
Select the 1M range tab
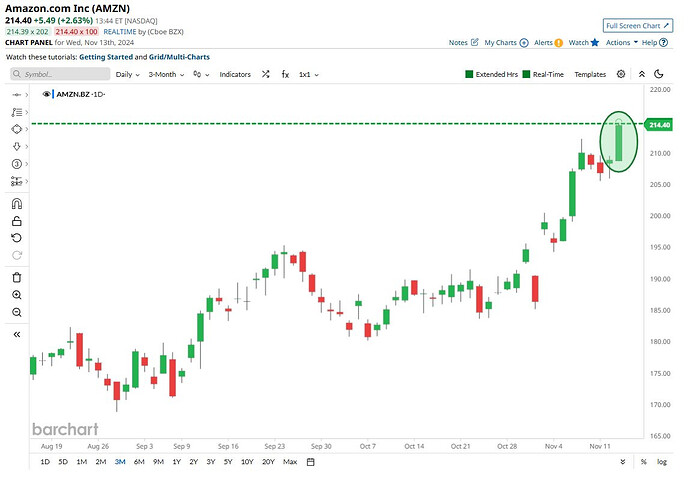[x=81, y=462]
